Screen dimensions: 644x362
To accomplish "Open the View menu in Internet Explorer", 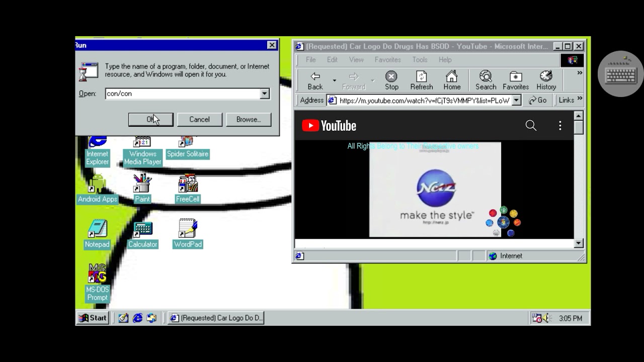I will (x=356, y=59).
